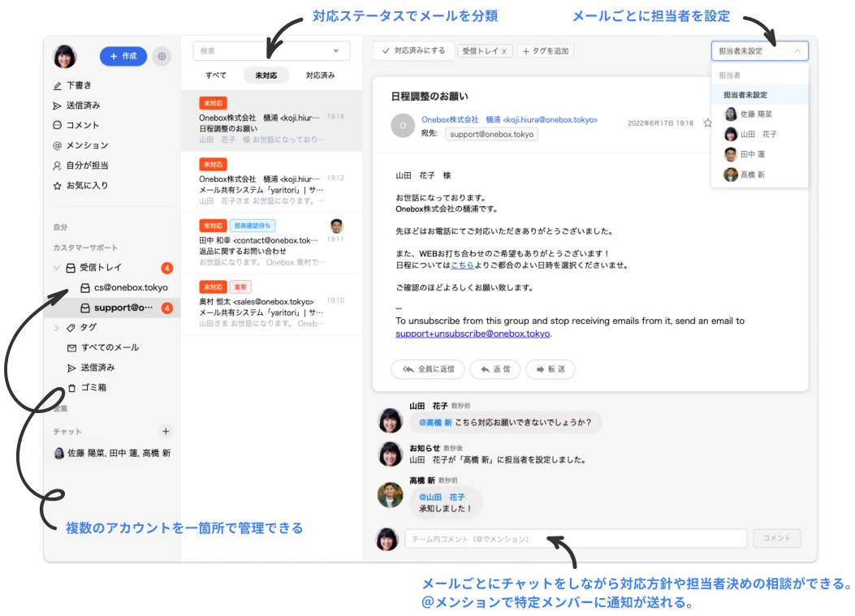Click the user profile avatar at top left
855x616 pixels.
coord(65,56)
